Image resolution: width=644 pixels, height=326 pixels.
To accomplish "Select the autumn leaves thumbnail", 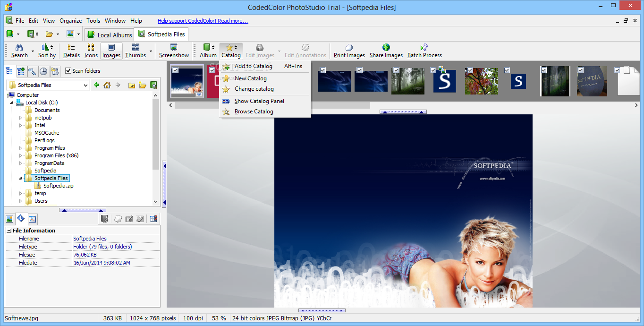I will click(x=482, y=81).
